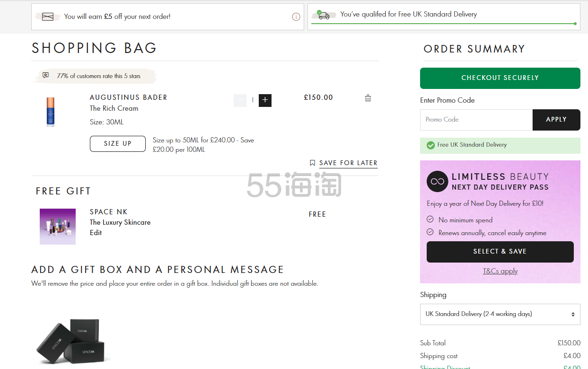Click the 'Size: 30ML' text
The height and width of the screenshot is (369, 588).
coord(107,122)
